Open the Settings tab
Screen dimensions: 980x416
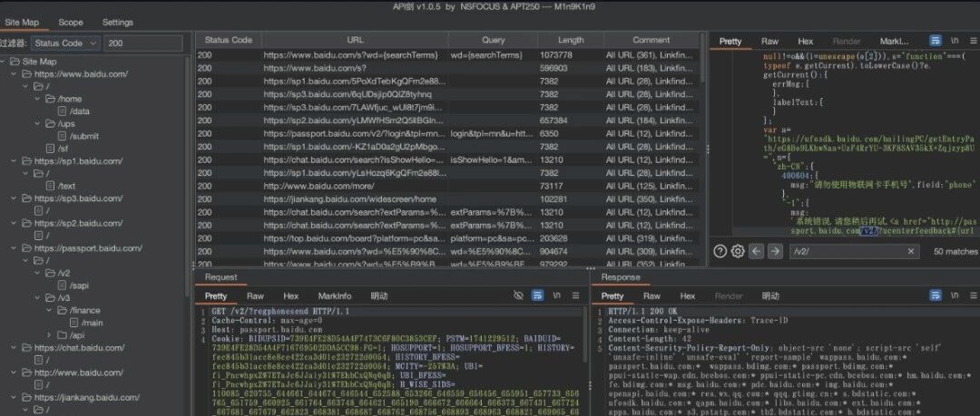pos(117,22)
